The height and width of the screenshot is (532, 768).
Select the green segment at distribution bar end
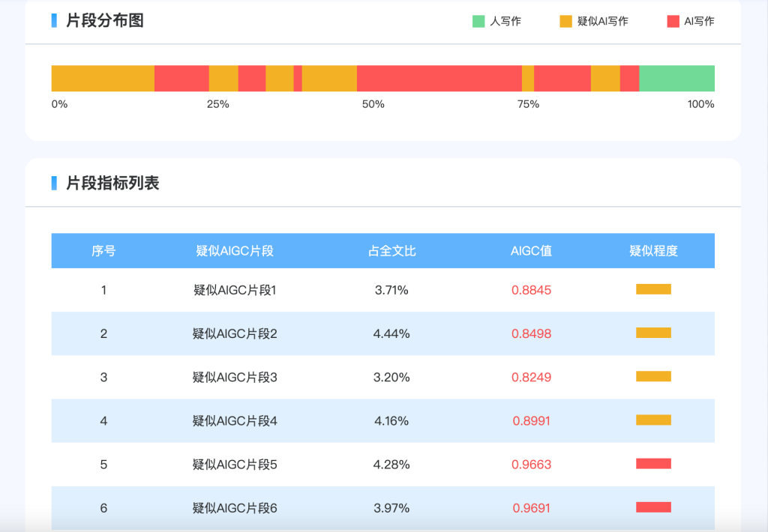(676, 79)
